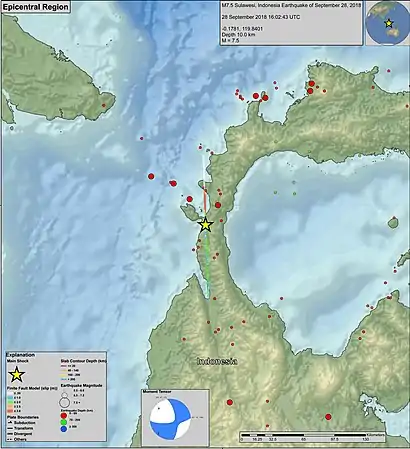Click the red slip swatch in Finite Fault legend
The width and height of the screenshot is (410, 449).
10,411
